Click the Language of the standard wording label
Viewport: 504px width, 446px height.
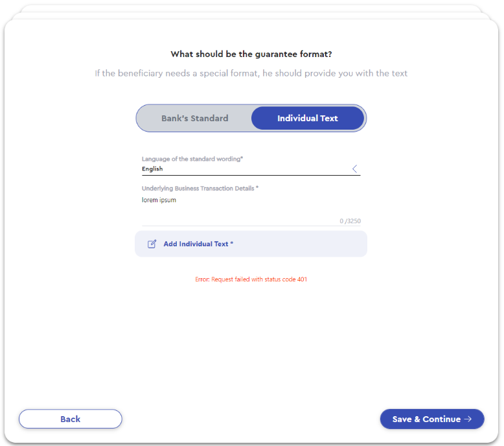[x=192, y=159]
